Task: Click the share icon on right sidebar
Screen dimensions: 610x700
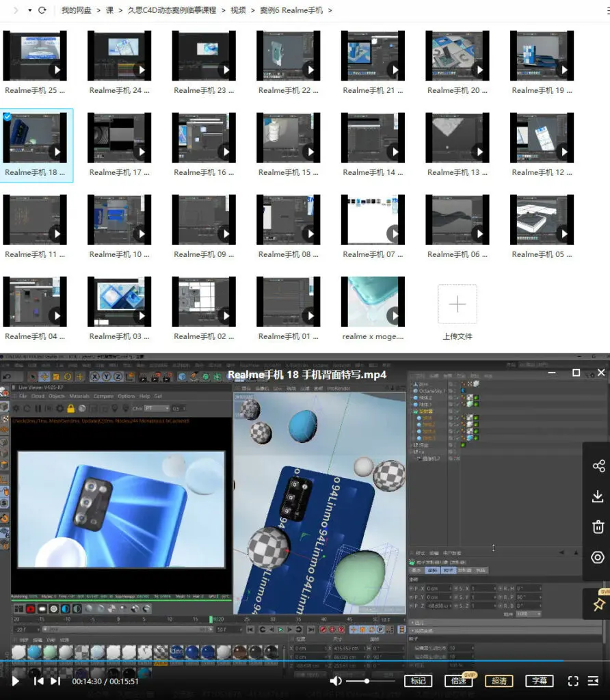Action: coord(598,466)
